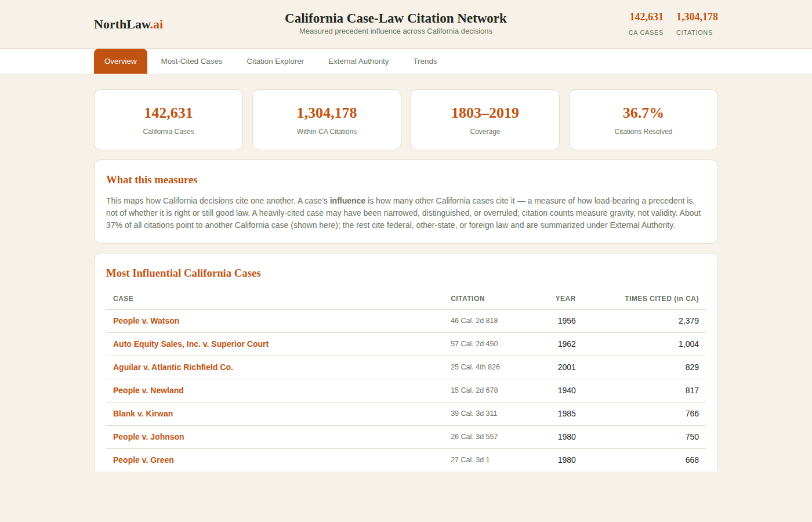Click the Within-CA Citations stat card
Screen dimensions: 812x522
click(x=327, y=120)
